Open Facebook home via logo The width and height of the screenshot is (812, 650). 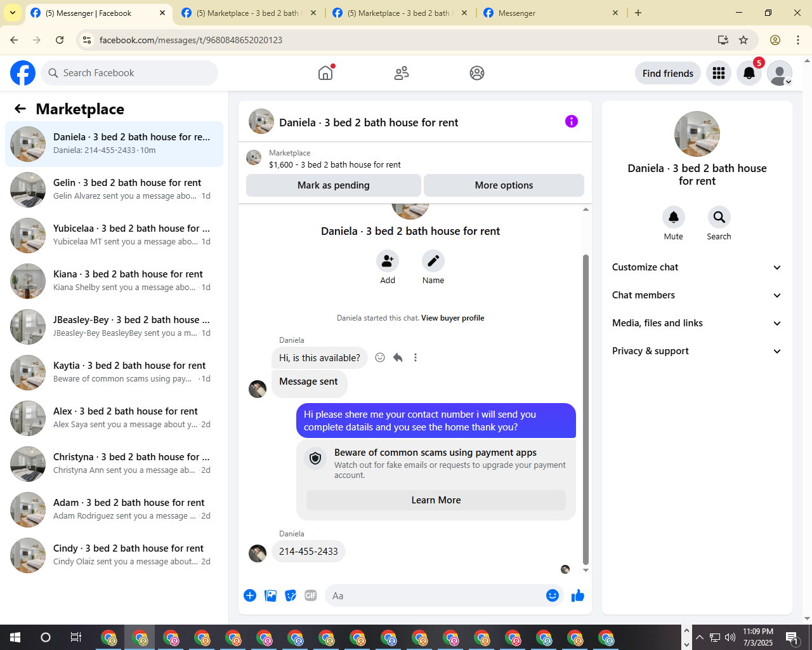pos(23,73)
